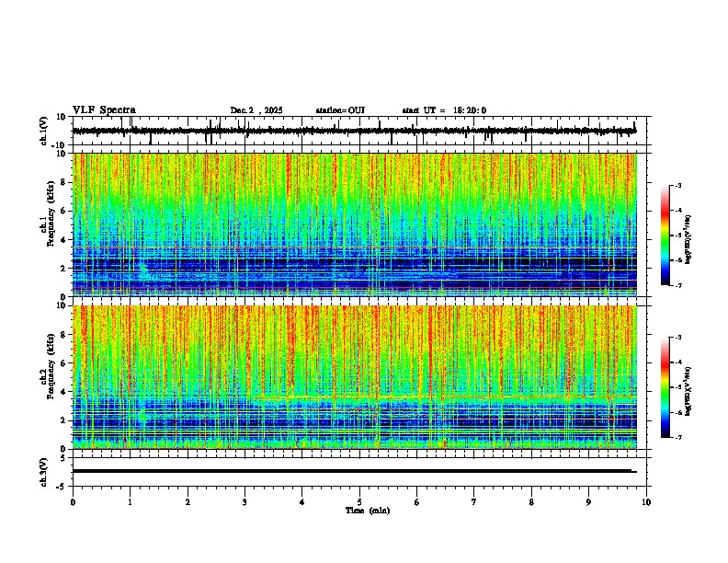The width and height of the screenshot is (728, 563).
Task: Click the "VLF Spectra" title text
Action: point(104,110)
